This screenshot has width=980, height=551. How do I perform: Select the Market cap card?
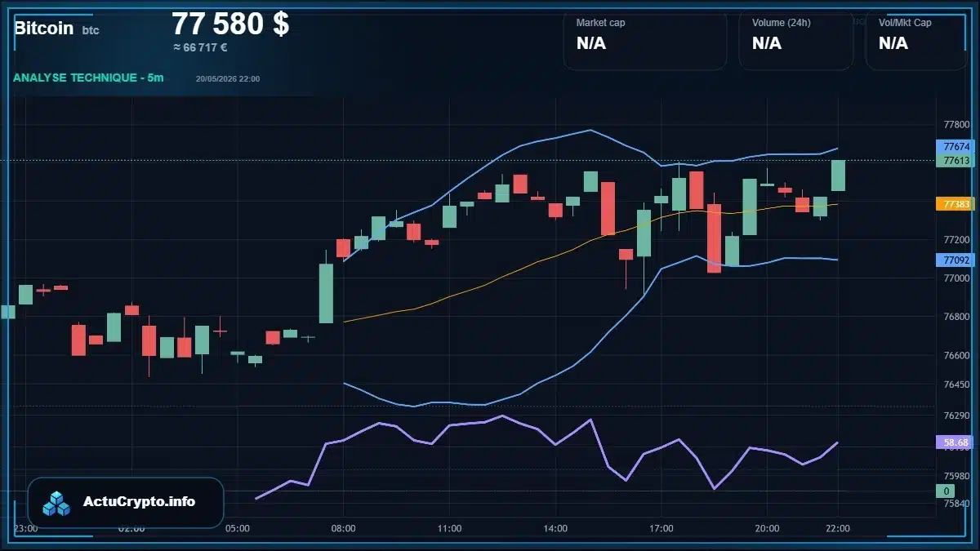pos(645,39)
